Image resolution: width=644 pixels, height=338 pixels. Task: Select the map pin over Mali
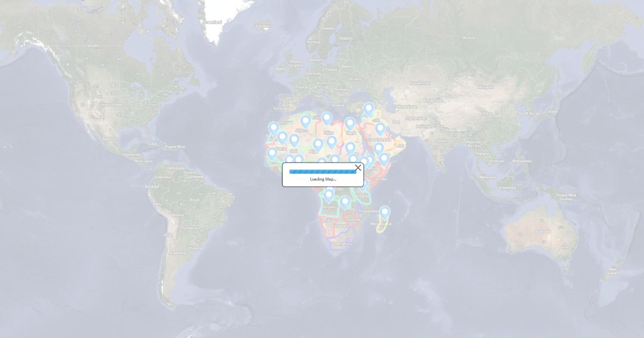click(294, 141)
